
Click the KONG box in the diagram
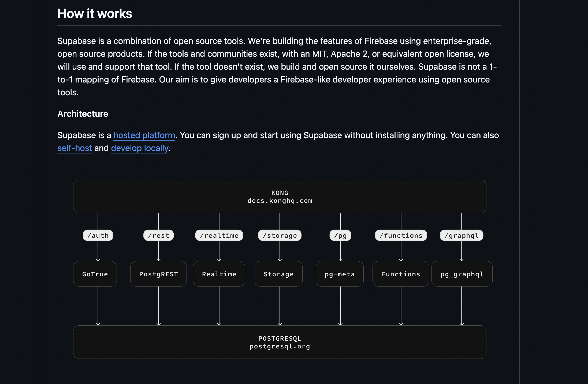pos(280,197)
